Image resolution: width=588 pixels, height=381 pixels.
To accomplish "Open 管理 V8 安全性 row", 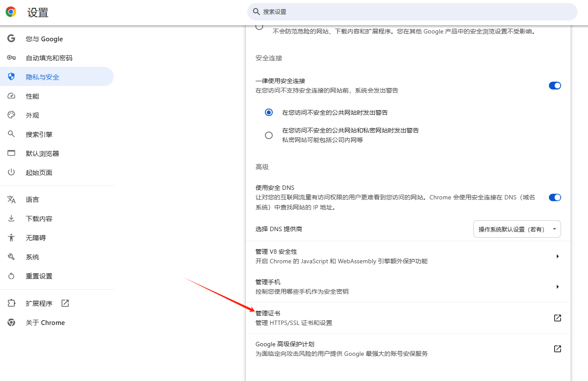I will click(408, 256).
